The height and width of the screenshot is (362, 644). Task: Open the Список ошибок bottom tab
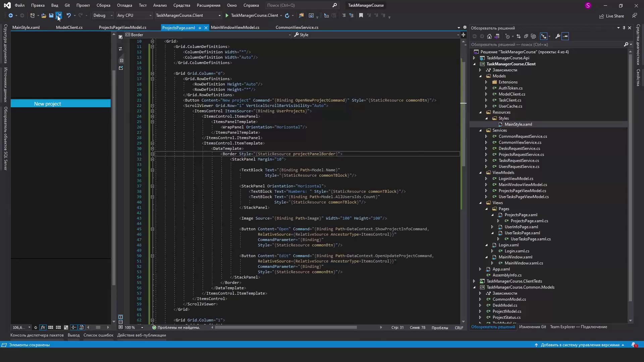click(x=98, y=335)
